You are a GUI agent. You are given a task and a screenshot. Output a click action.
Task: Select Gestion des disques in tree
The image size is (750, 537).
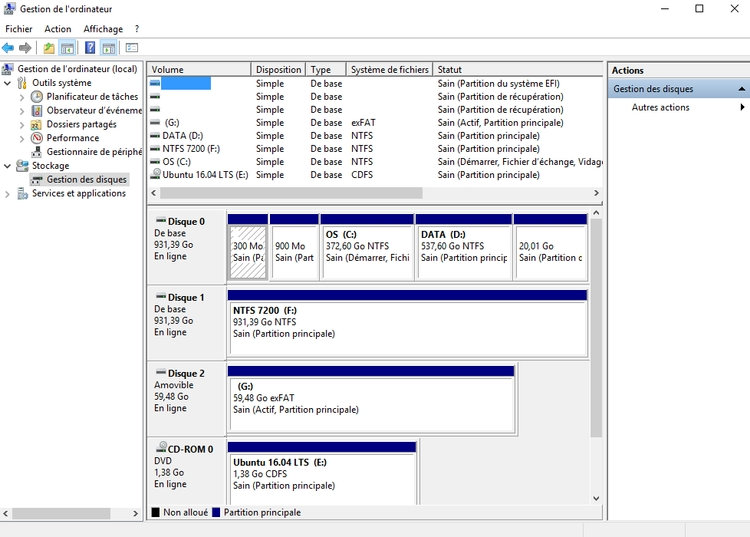(x=86, y=180)
